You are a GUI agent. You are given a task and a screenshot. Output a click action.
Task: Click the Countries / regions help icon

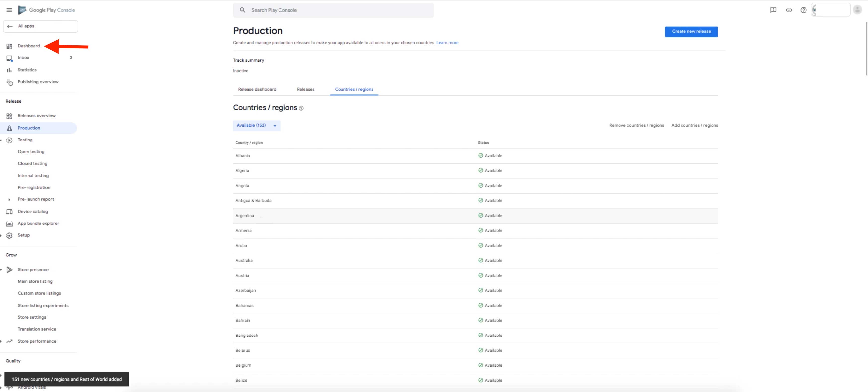coord(301,109)
